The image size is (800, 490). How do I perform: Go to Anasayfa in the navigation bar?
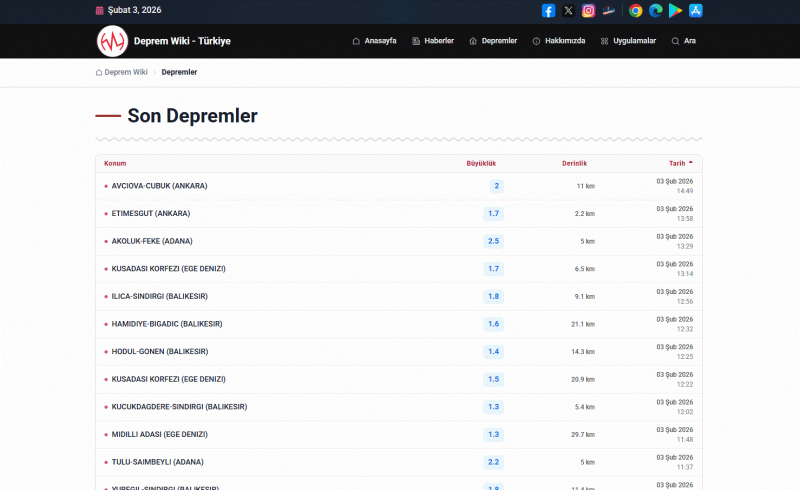pos(374,41)
